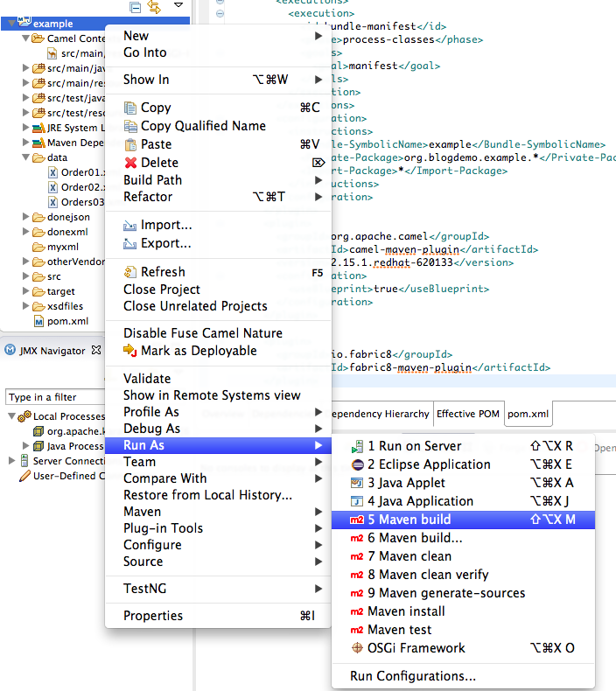Viewport: 616px width, 691px height.
Task: Collapse the Camel Contexts folder
Action: pyautogui.click(x=26, y=38)
